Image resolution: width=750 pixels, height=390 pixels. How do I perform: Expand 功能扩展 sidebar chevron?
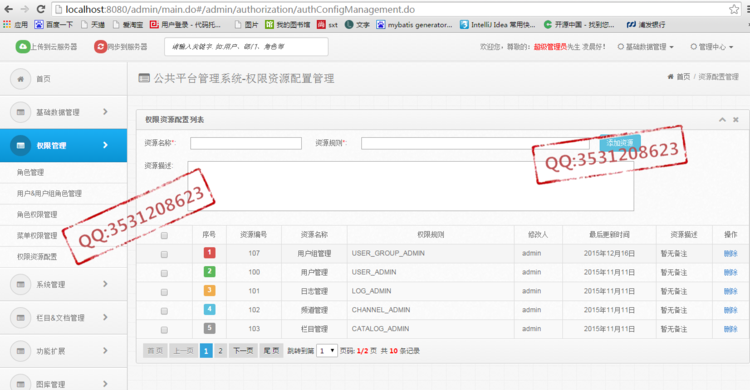[x=105, y=351]
